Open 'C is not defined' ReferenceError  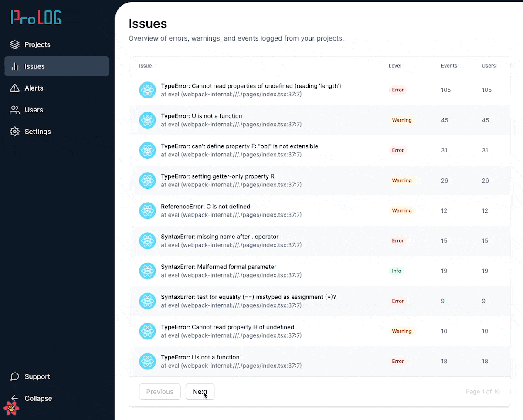(x=319, y=210)
